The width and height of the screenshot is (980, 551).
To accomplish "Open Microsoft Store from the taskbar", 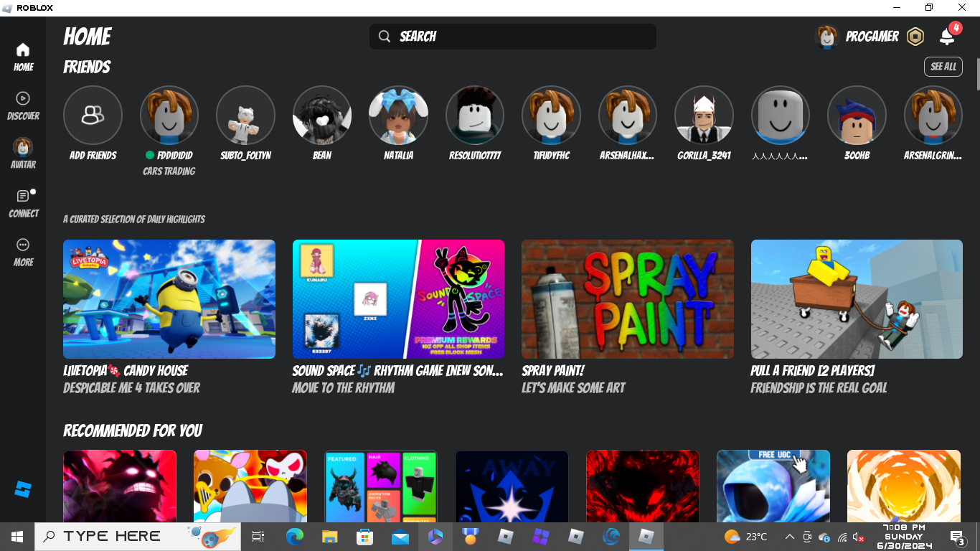I will [364, 536].
